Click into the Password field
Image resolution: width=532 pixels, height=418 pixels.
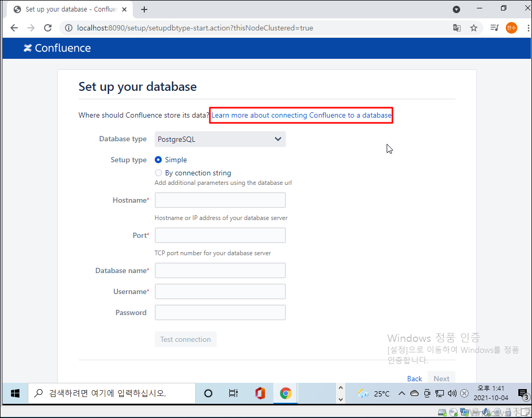(x=220, y=312)
